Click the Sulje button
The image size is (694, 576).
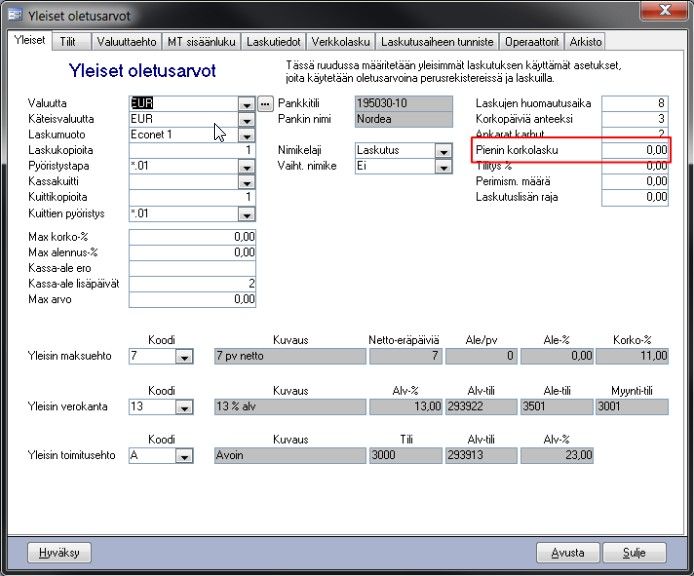point(634,553)
